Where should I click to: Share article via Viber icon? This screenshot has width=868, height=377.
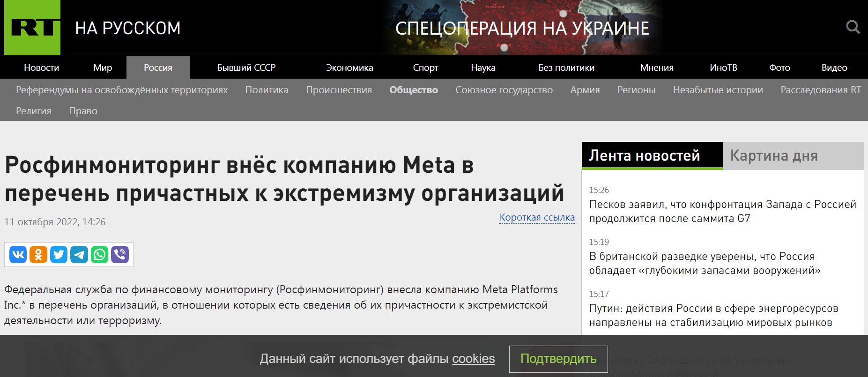(x=120, y=254)
